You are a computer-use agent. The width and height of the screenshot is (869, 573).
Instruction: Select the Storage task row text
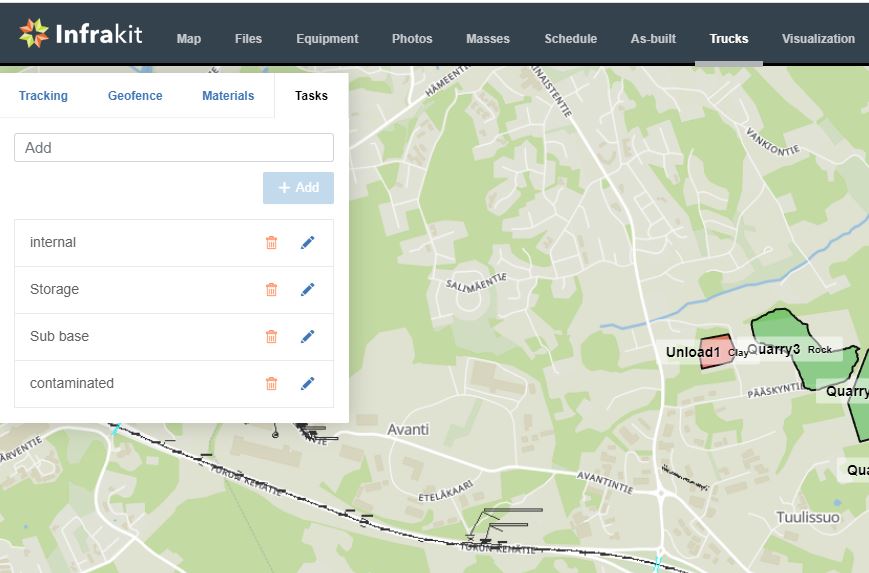(54, 289)
